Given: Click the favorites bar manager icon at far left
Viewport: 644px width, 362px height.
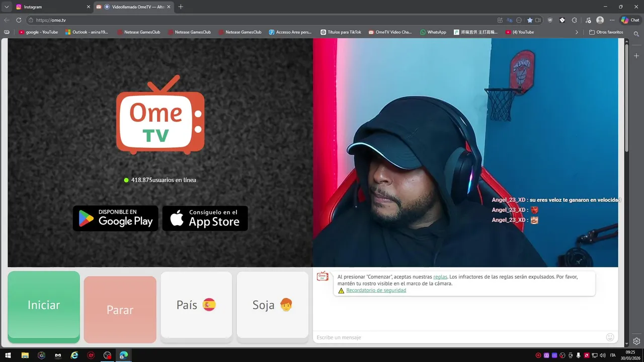Looking at the screenshot, I should (x=7, y=32).
